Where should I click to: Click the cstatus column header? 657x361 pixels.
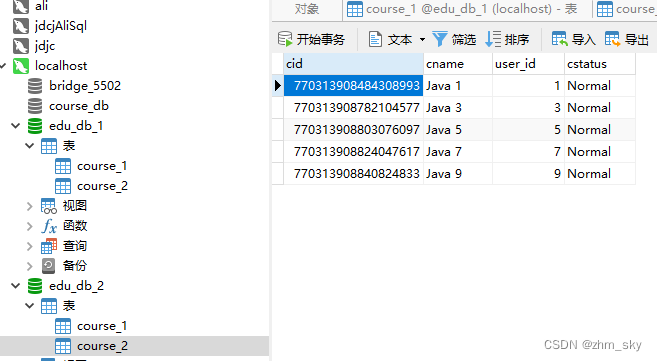(600, 64)
